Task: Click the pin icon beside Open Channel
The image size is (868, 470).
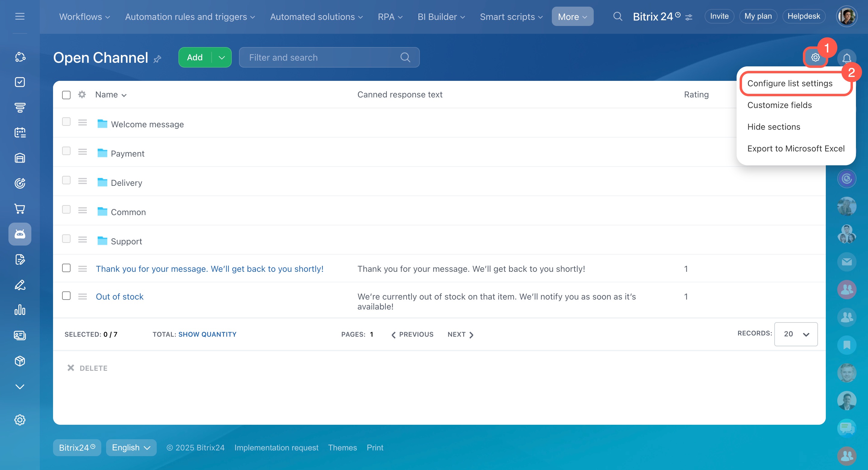Action: [157, 59]
